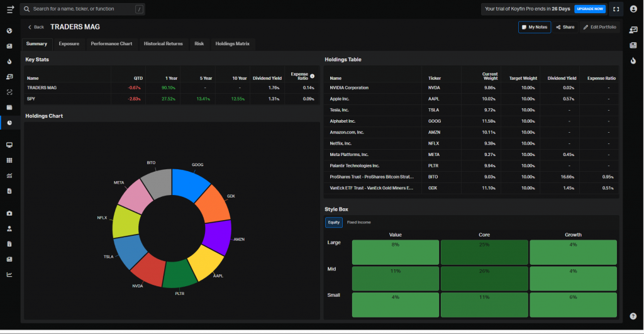Open the globe icon in the left sidebar
Viewport: 644px width, 334px height.
9,31
